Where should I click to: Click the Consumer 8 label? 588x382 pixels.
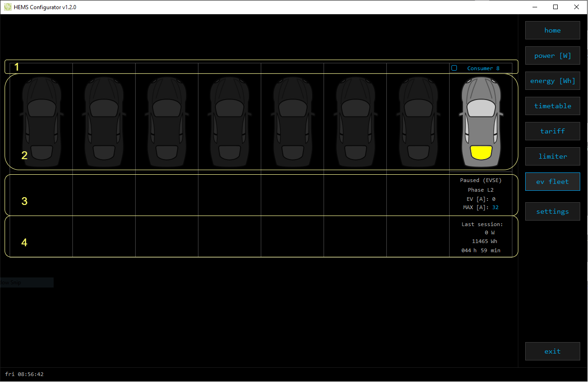(x=483, y=68)
